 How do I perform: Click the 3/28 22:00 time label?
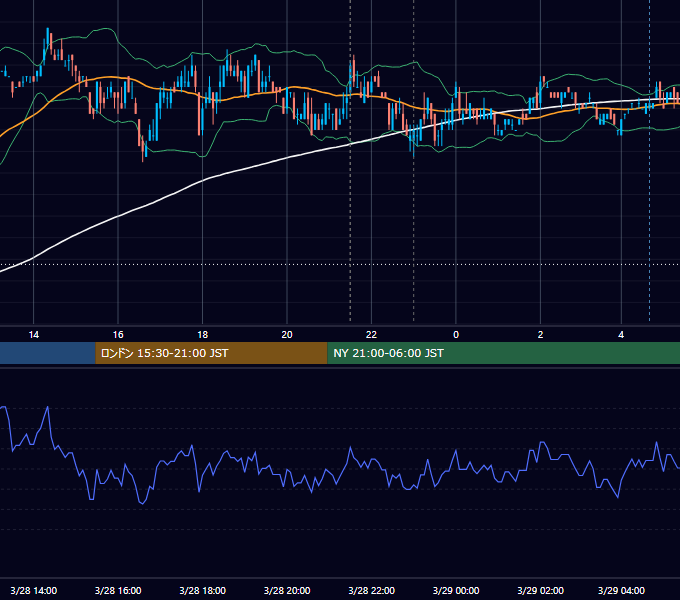tap(371, 590)
